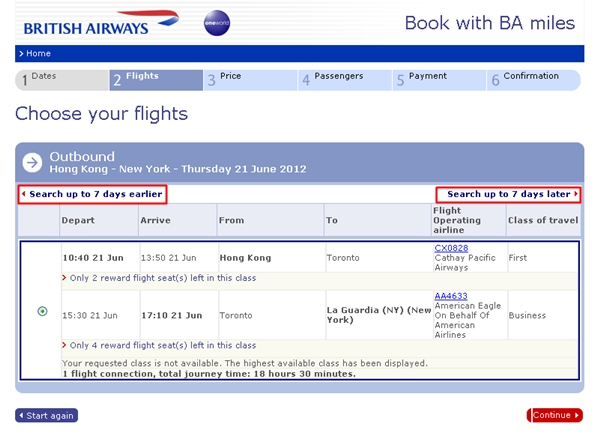The image size is (600, 438).
Task: Jump to the Payment step tab
Action: click(440, 80)
